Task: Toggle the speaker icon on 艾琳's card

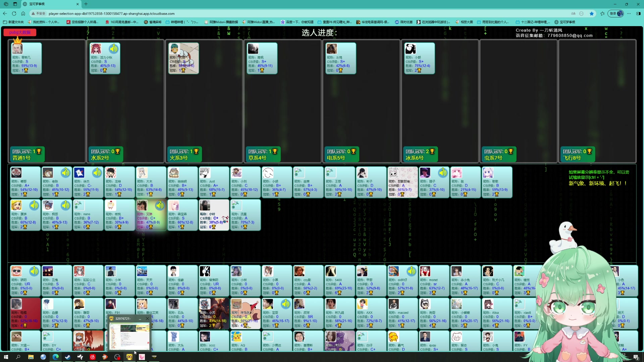Action: tap(160, 205)
